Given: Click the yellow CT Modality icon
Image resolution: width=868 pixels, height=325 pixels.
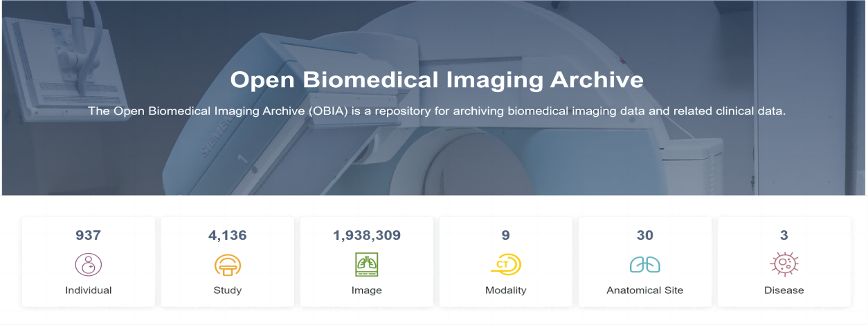Looking at the screenshot, I should pyautogui.click(x=506, y=264).
